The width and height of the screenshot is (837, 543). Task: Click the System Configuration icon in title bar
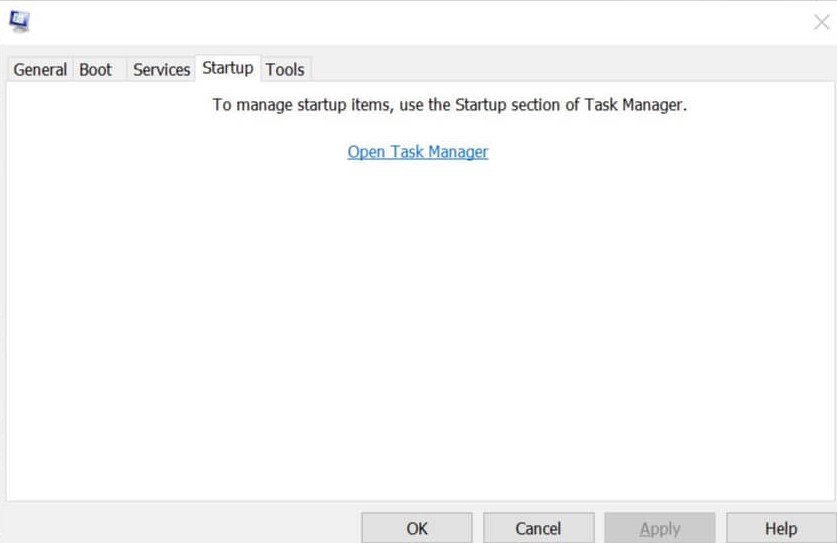(x=19, y=21)
